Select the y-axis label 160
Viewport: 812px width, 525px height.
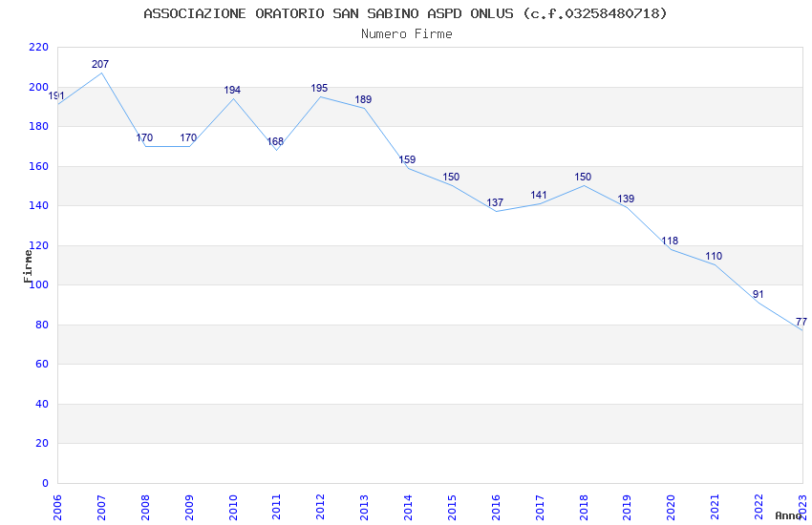coord(38,166)
